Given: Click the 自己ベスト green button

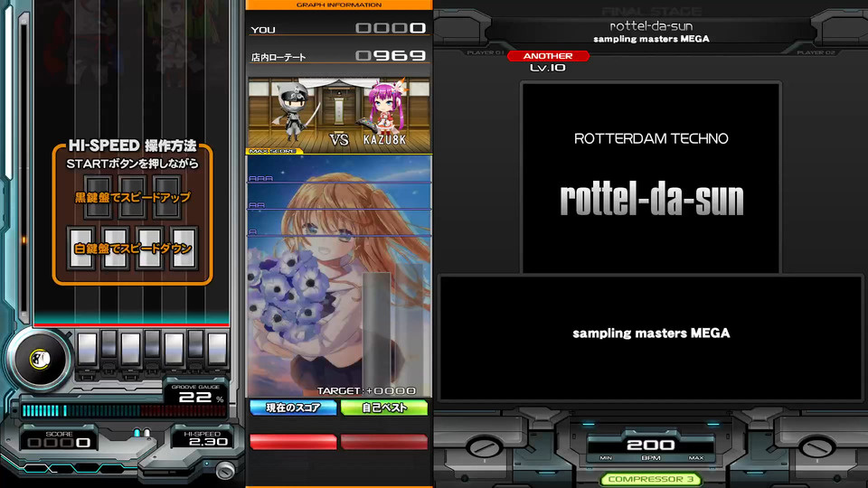Looking at the screenshot, I should click(384, 408).
